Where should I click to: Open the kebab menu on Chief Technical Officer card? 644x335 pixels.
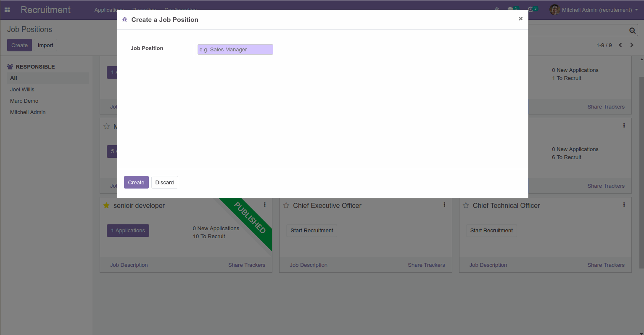pyautogui.click(x=624, y=205)
